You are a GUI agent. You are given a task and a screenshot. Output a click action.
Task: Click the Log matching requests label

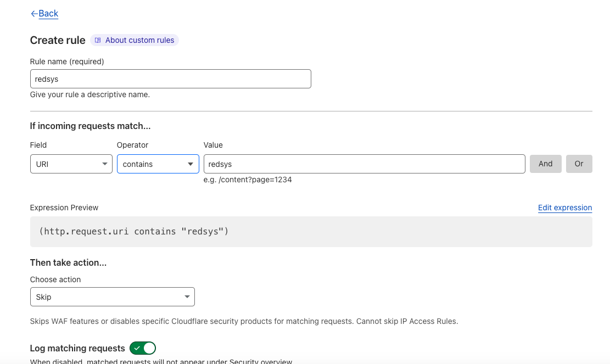click(77, 348)
